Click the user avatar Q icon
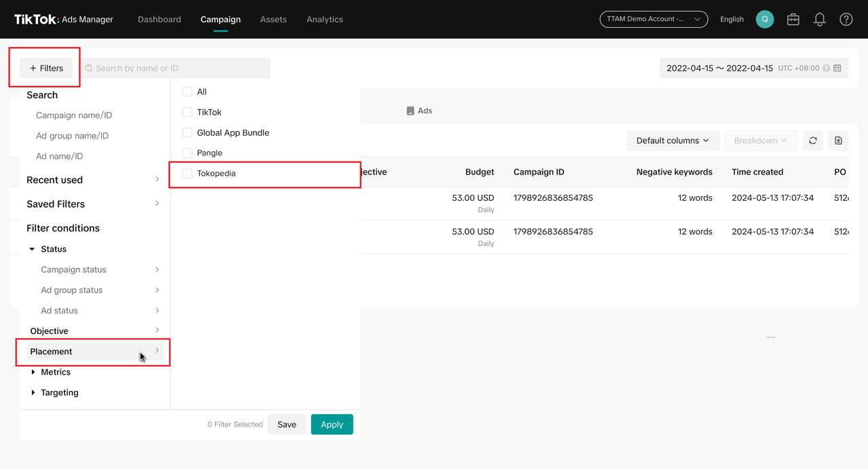Screen dimensions: 868x469 click(x=765, y=19)
